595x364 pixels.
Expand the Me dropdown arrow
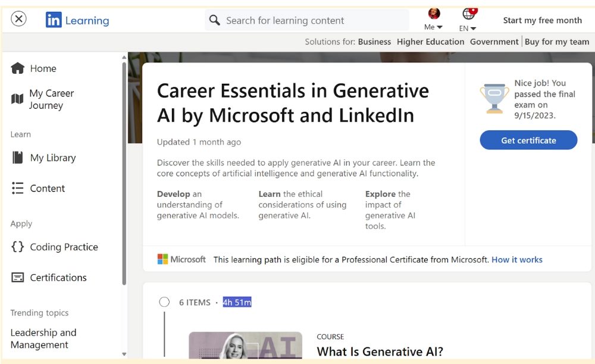pyautogui.click(x=440, y=27)
